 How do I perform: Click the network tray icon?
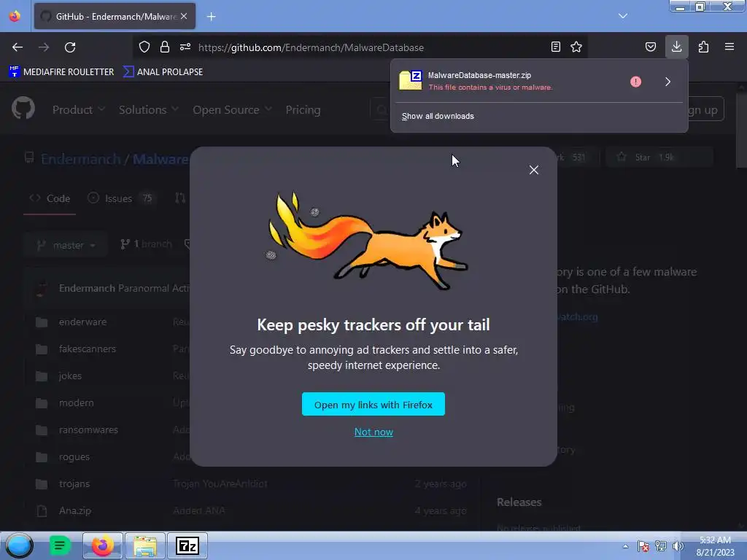pyautogui.click(x=661, y=546)
